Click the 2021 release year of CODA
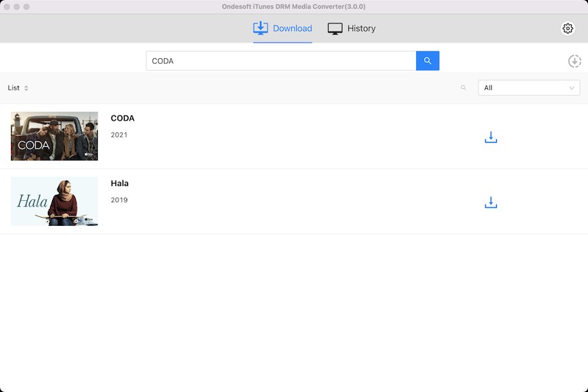The image size is (588, 392). click(x=119, y=135)
